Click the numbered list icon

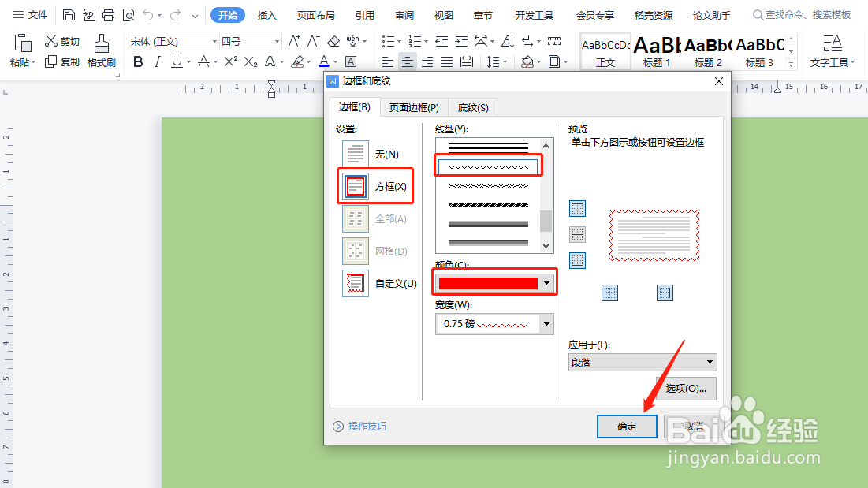click(x=415, y=41)
